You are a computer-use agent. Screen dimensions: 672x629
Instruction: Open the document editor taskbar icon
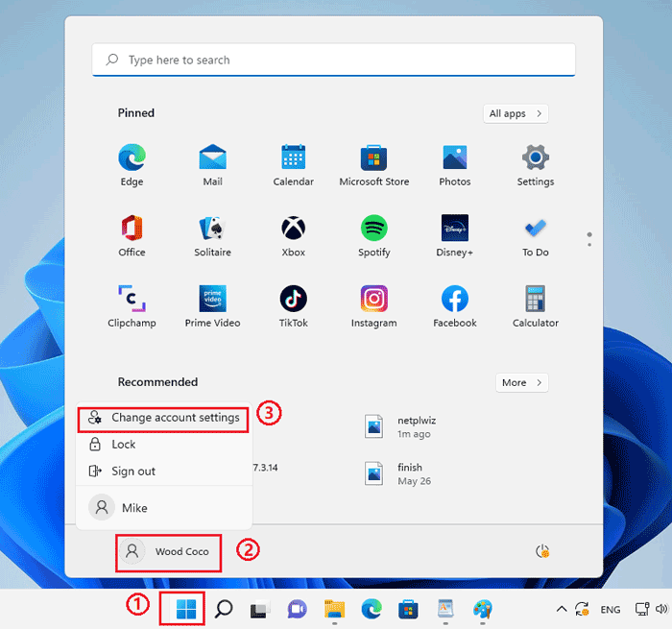(445, 609)
